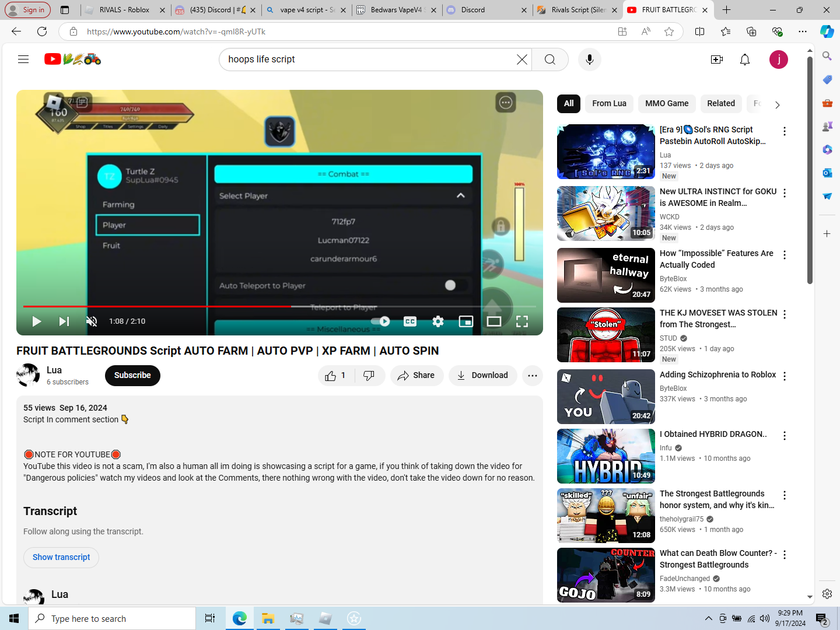840x630 pixels.
Task: Enable theater mode
Action: 494,321
